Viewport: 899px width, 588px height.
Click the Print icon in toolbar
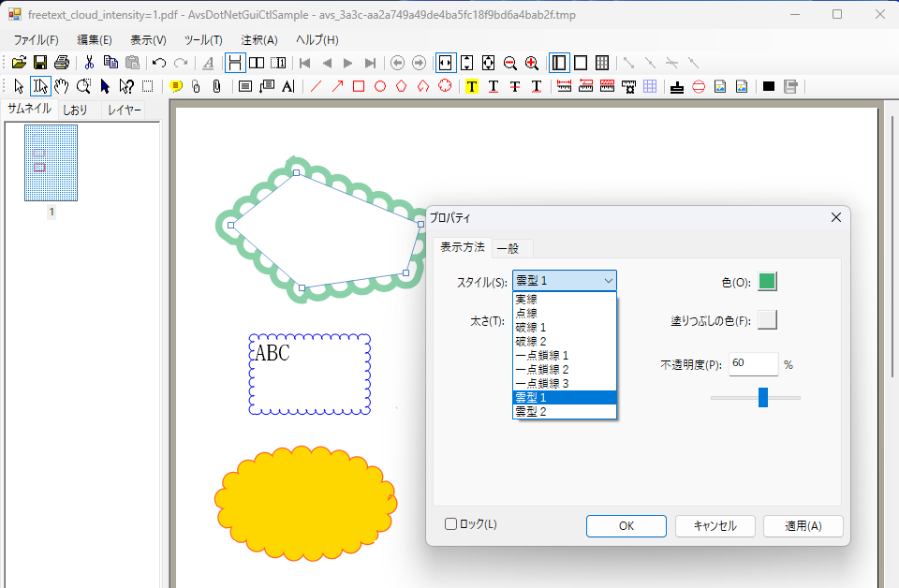point(62,63)
